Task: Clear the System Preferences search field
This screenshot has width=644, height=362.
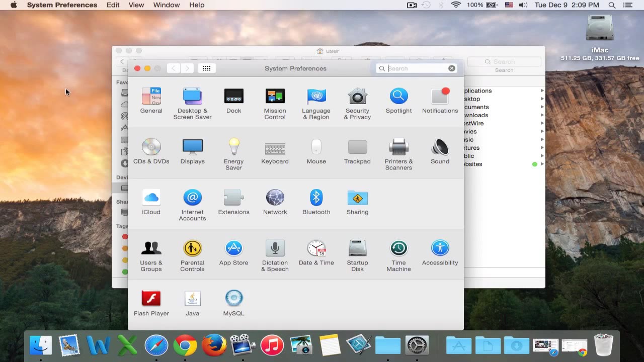Action: coord(451,68)
